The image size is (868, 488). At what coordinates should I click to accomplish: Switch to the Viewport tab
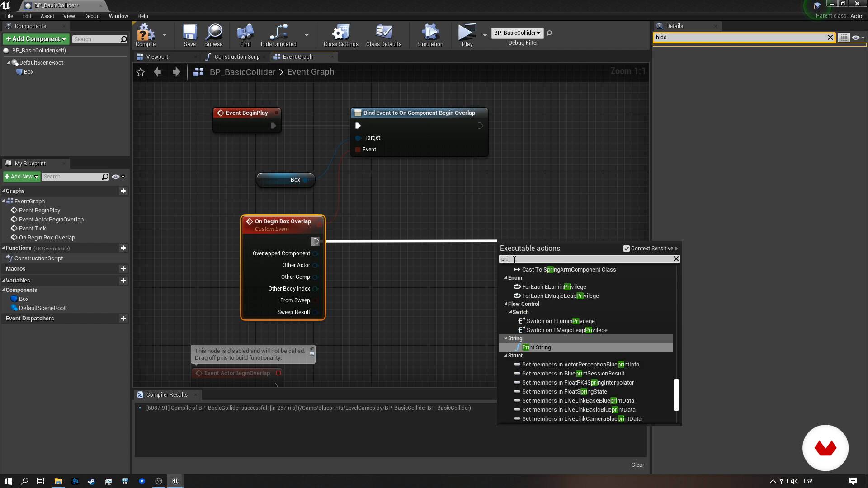coord(157,57)
